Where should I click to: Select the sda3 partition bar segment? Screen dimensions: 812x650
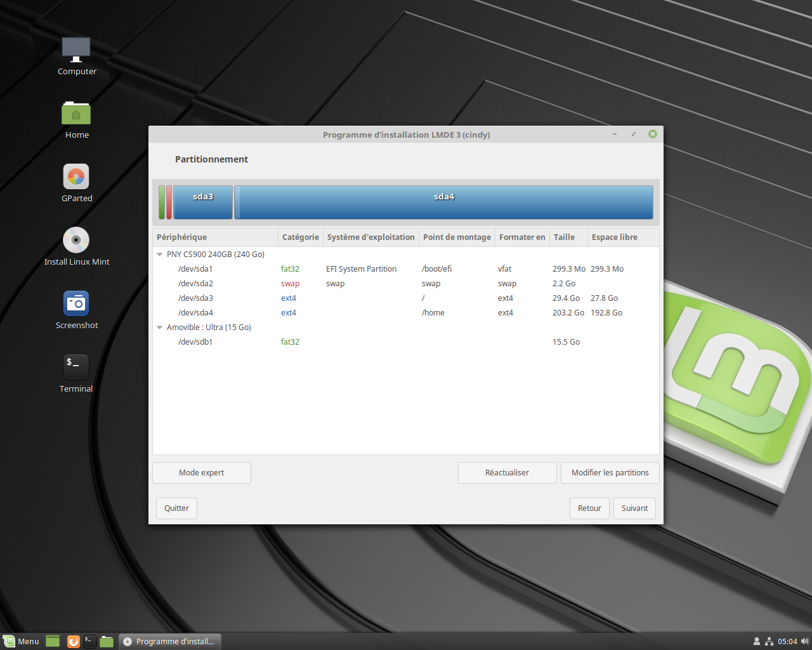(203, 202)
